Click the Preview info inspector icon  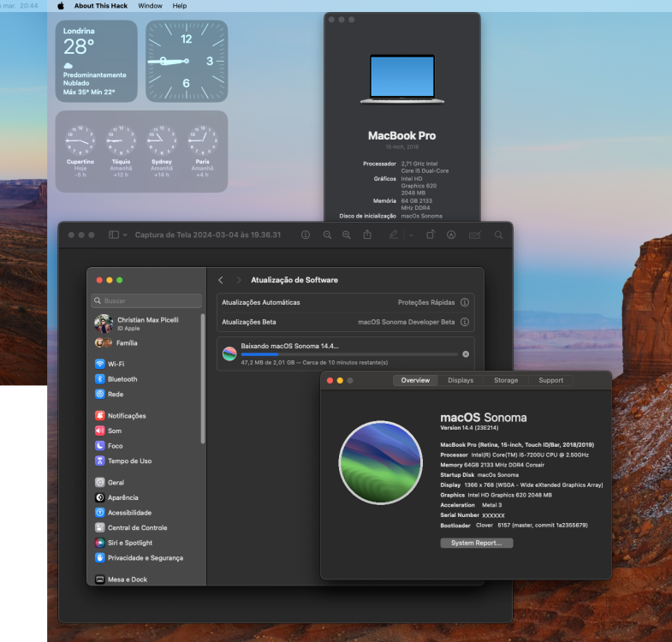305,235
